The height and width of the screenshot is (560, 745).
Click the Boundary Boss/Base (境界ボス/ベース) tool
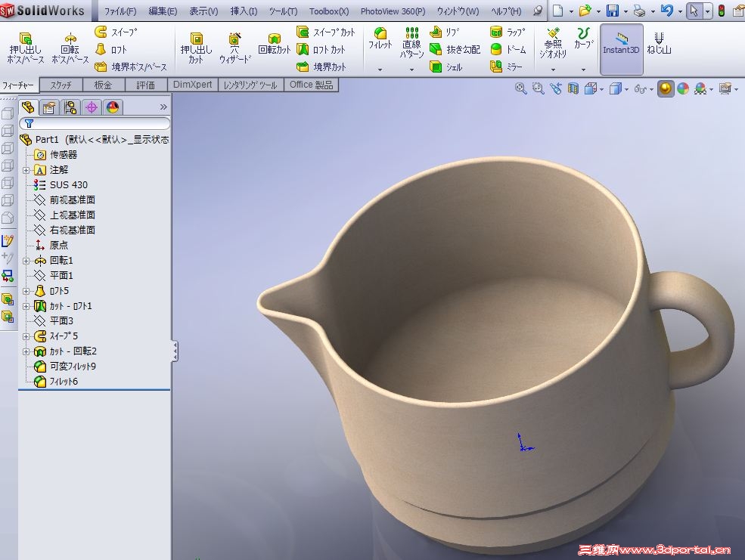131,67
